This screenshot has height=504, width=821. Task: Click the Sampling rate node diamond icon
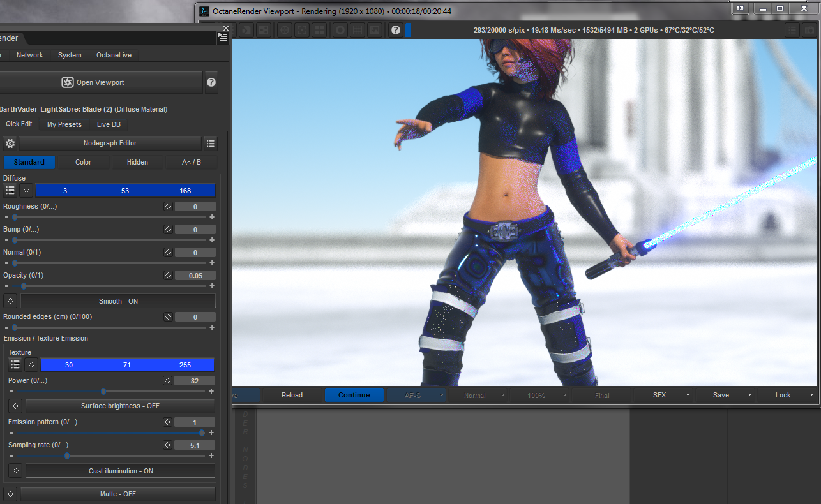[x=167, y=445]
